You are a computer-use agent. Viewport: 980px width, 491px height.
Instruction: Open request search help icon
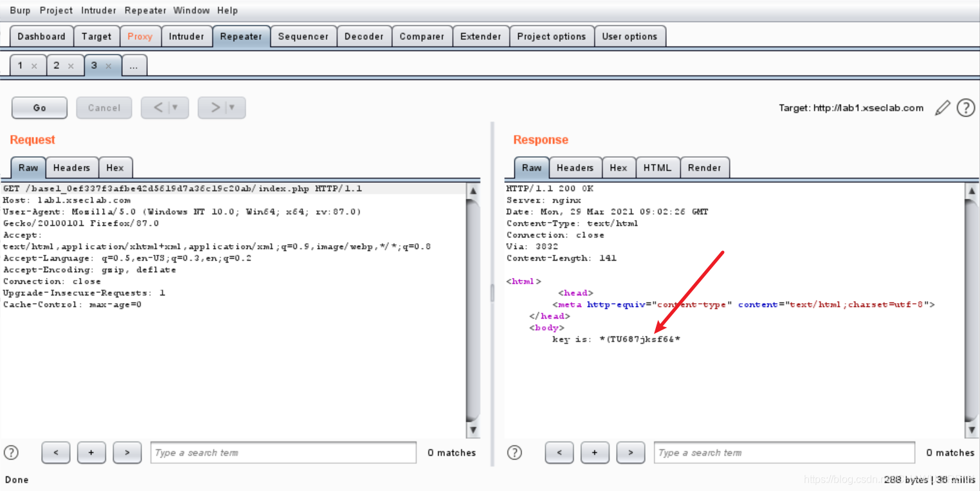[x=11, y=452]
